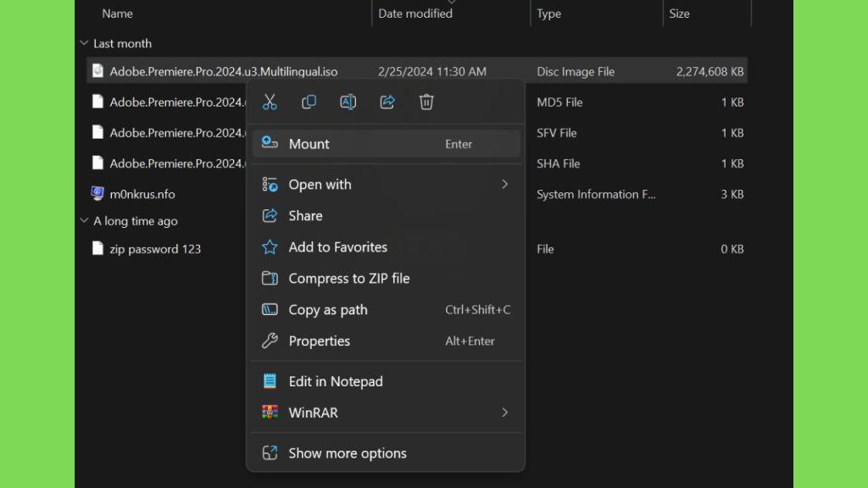Click the file icon of the MD5 File row
868x488 pixels.
click(x=97, y=102)
